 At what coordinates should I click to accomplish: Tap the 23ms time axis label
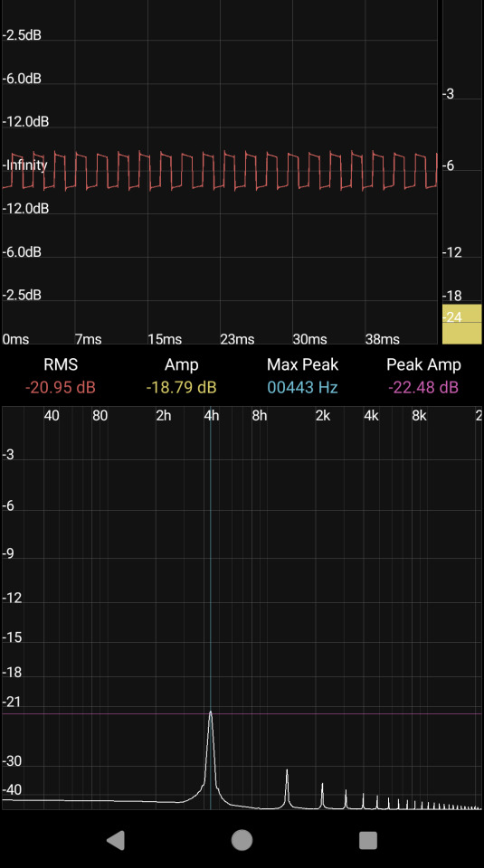pyautogui.click(x=237, y=339)
